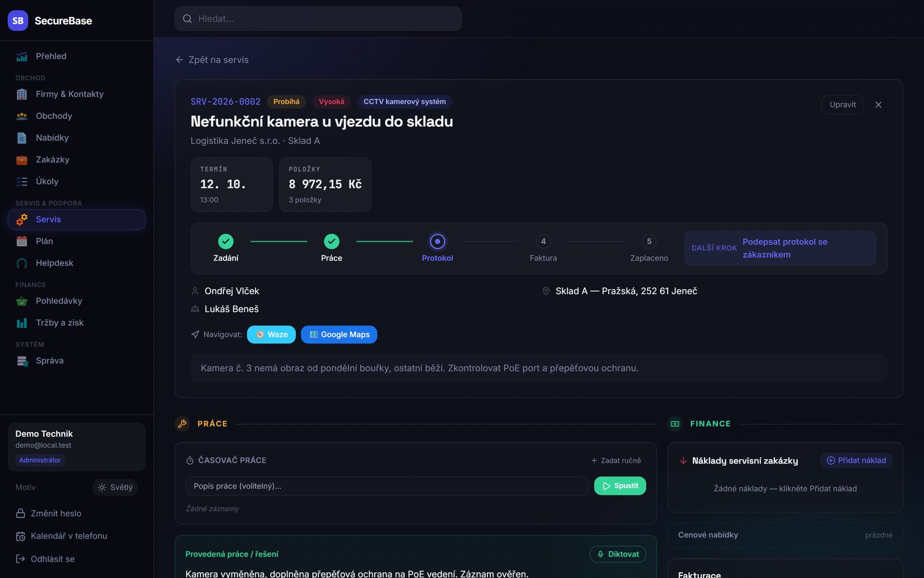Select the active Protokol step

pyautogui.click(x=438, y=242)
